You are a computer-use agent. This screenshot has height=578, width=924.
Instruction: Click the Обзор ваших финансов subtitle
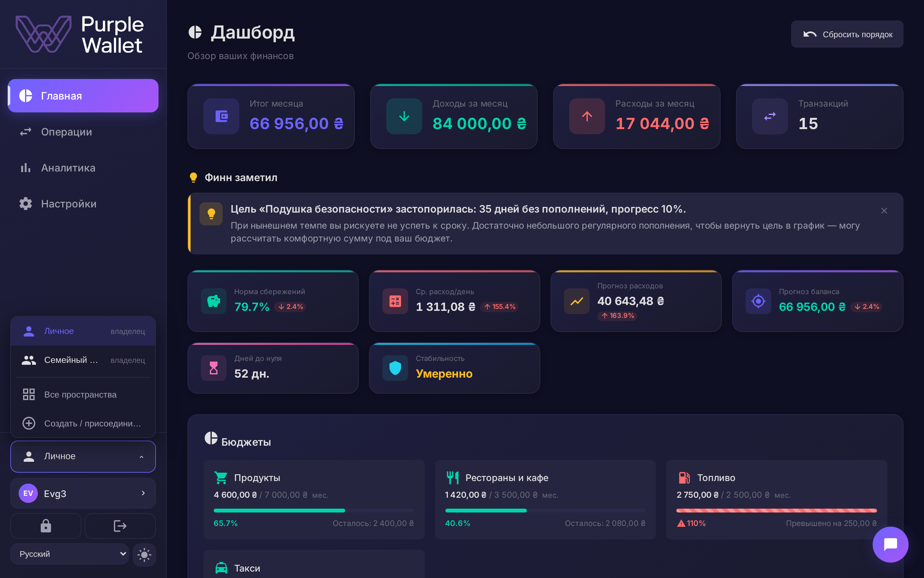[x=241, y=56]
